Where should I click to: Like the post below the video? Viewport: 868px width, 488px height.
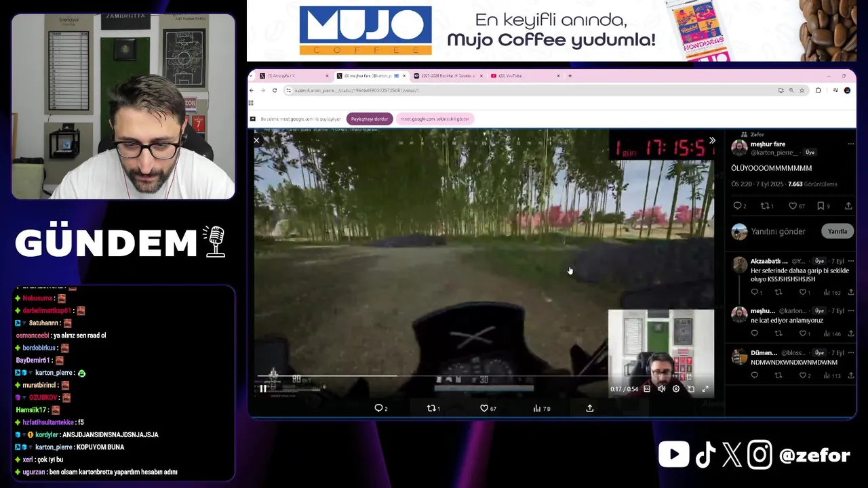pyautogui.click(x=488, y=408)
